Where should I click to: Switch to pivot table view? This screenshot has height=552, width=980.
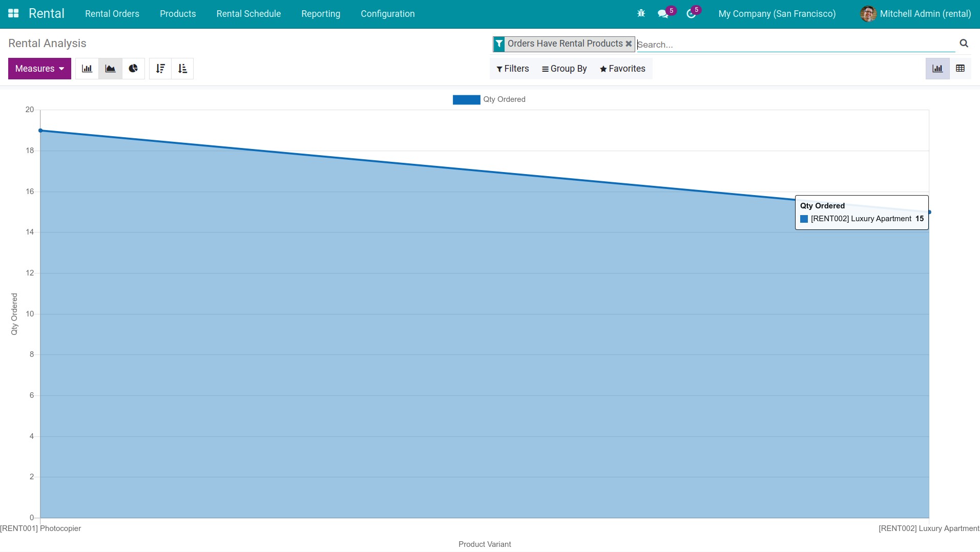[960, 69]
